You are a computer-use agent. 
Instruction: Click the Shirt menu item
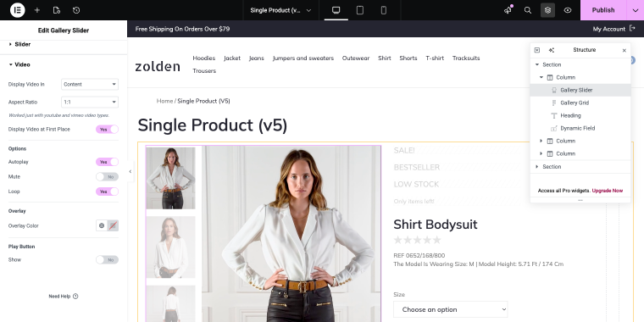click(x=385, y=58)
